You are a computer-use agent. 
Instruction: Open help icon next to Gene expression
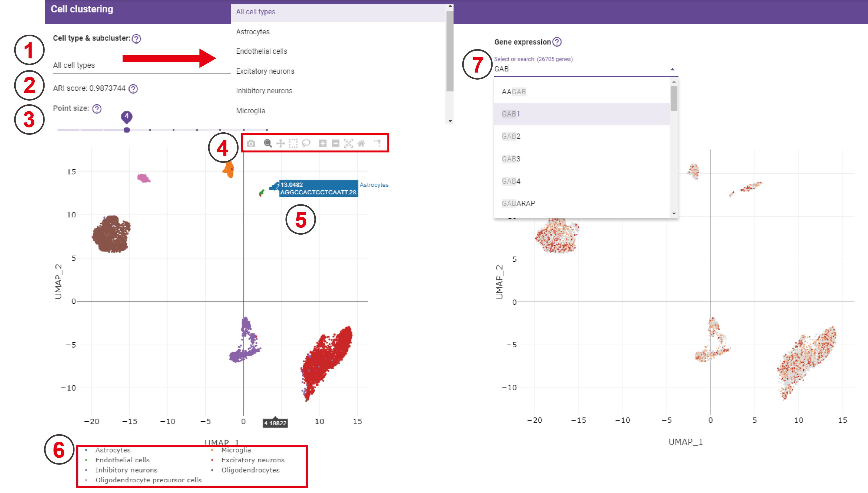pyautogui.click(x=557, y=42)
